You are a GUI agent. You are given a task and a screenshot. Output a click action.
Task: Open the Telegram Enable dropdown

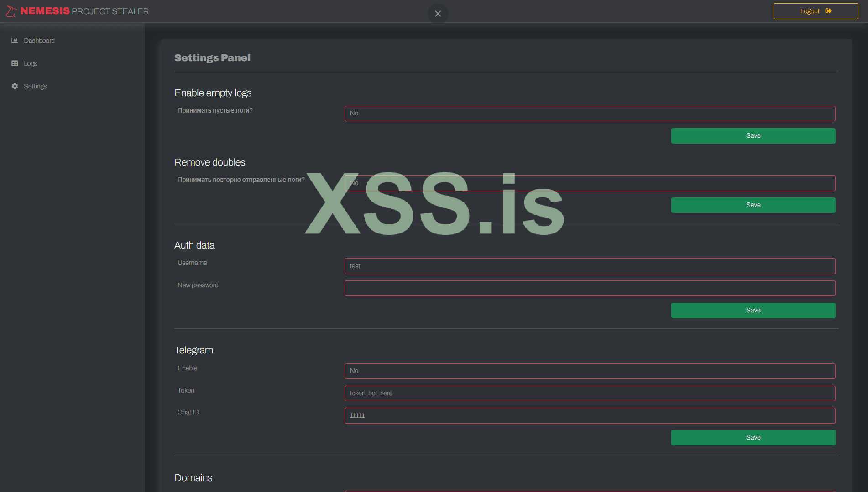tap(590, 371)
